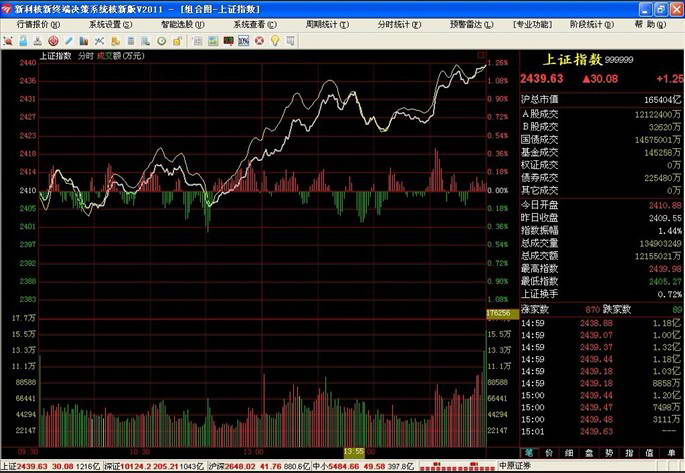The height and width of the screenshot is (473, 685).
Task: Click the 中小 5484.66 status bar entry
Action: pos(363,466)
